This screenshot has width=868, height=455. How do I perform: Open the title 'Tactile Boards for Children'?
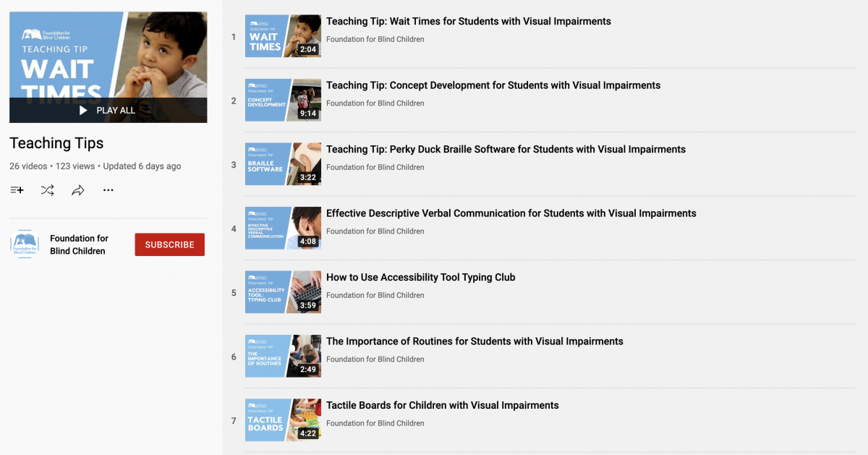(443, 406)
